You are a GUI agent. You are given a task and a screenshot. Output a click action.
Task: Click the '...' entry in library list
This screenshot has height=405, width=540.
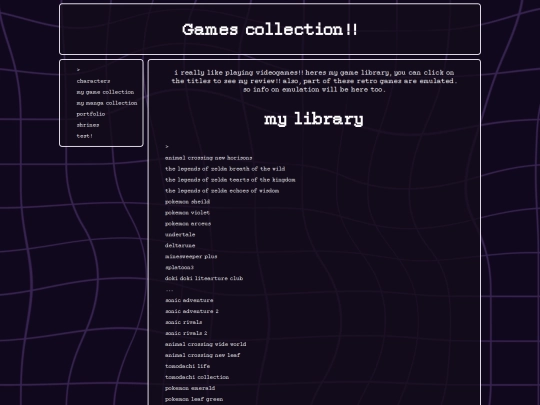click(x=169, y=290)
